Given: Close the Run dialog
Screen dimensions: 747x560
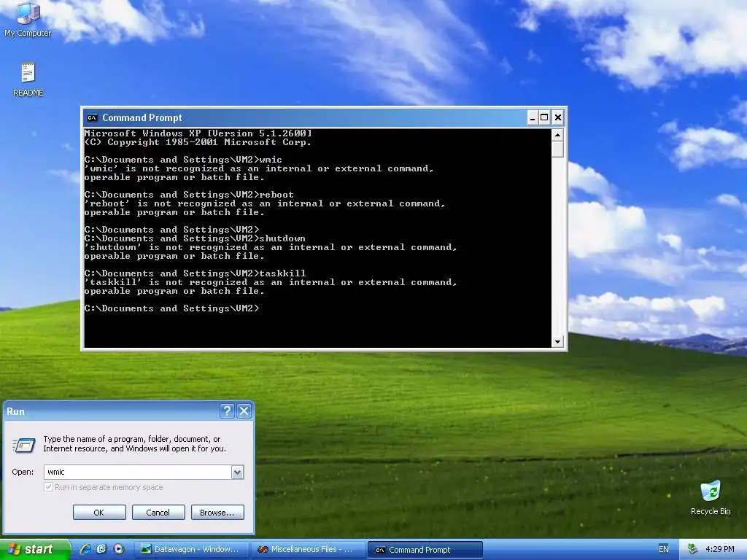Looking at the screenshot, I should [x=244, y=411].
